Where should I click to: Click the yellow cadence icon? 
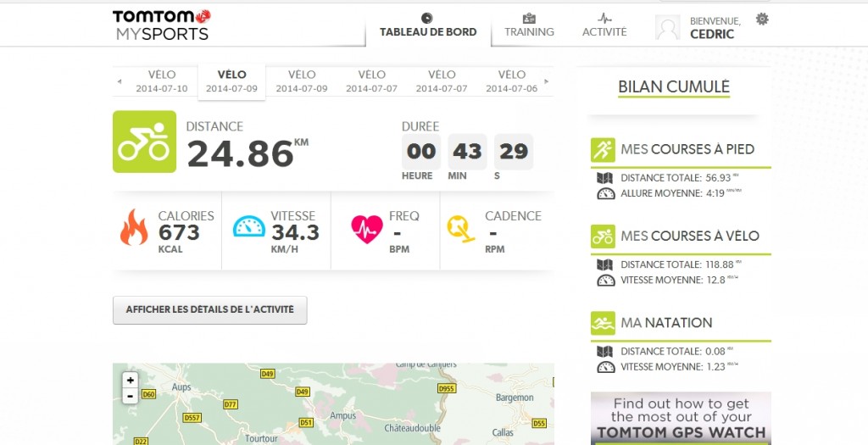[x=460, y=229]
